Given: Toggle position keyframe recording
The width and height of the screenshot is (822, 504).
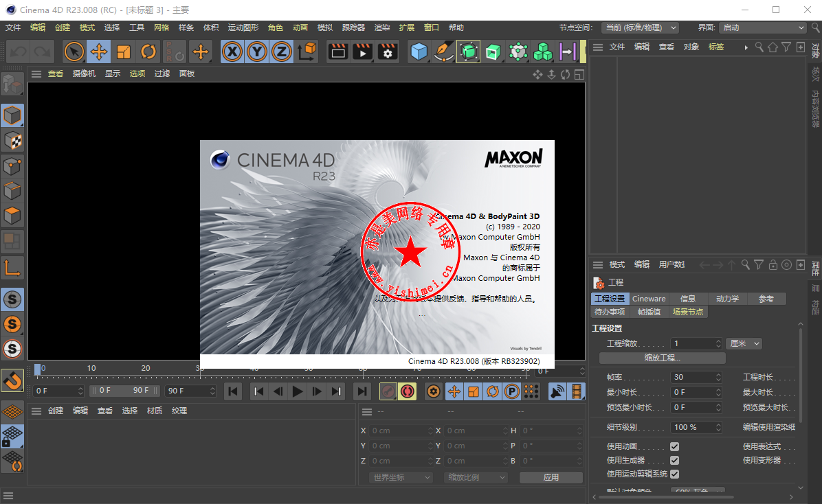Looking at the screenshot, I should click(454, 391).
